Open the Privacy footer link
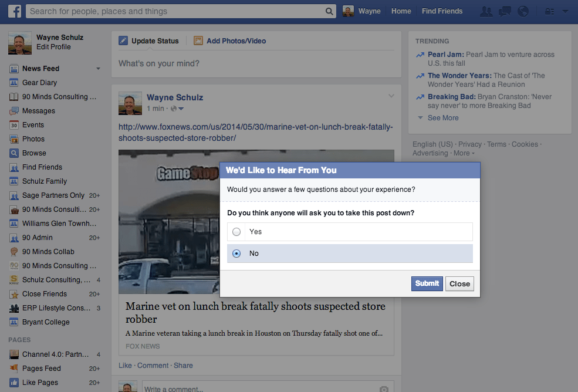 (469, 144)
